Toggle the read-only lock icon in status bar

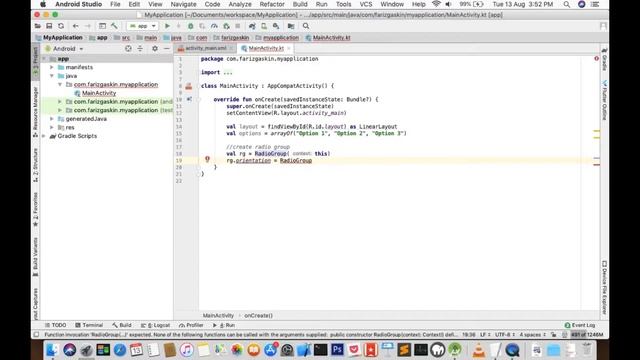click(553, 335)
